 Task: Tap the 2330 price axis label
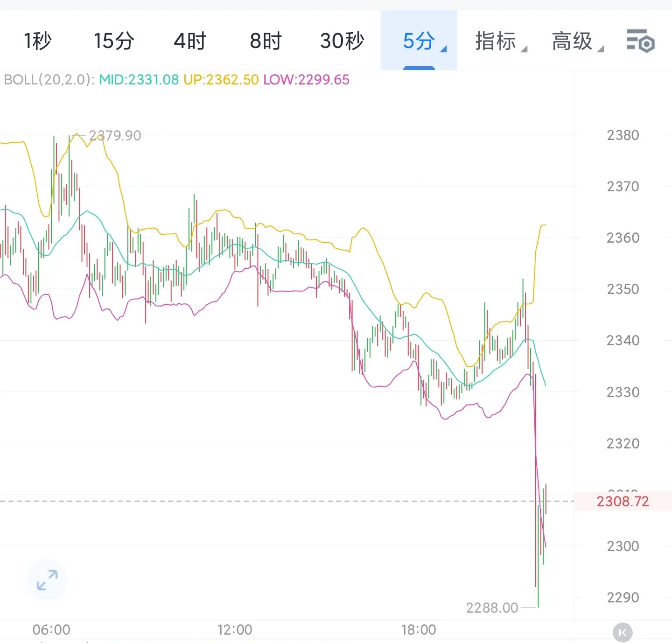(623, 392)
